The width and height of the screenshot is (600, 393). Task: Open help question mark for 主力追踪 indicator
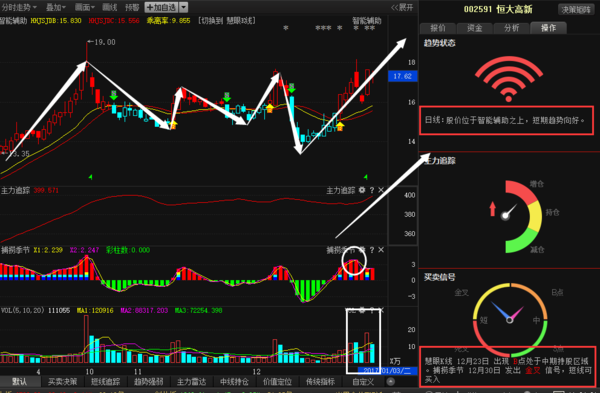(372, 190)
